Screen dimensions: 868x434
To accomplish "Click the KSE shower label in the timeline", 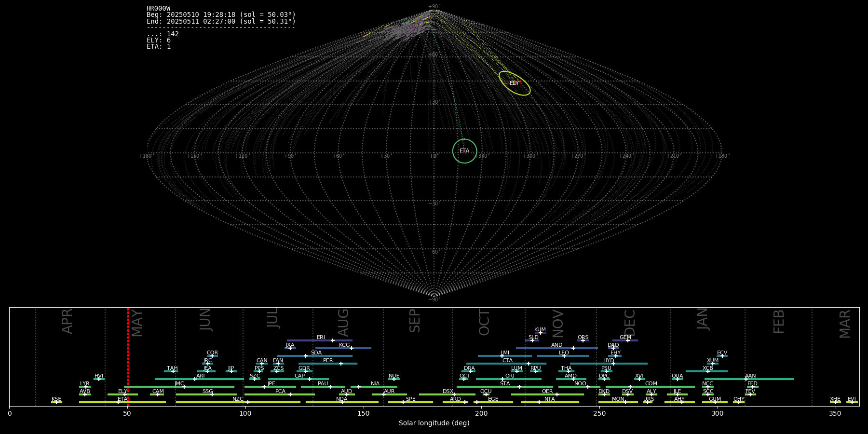I will (x=56, y=399).
